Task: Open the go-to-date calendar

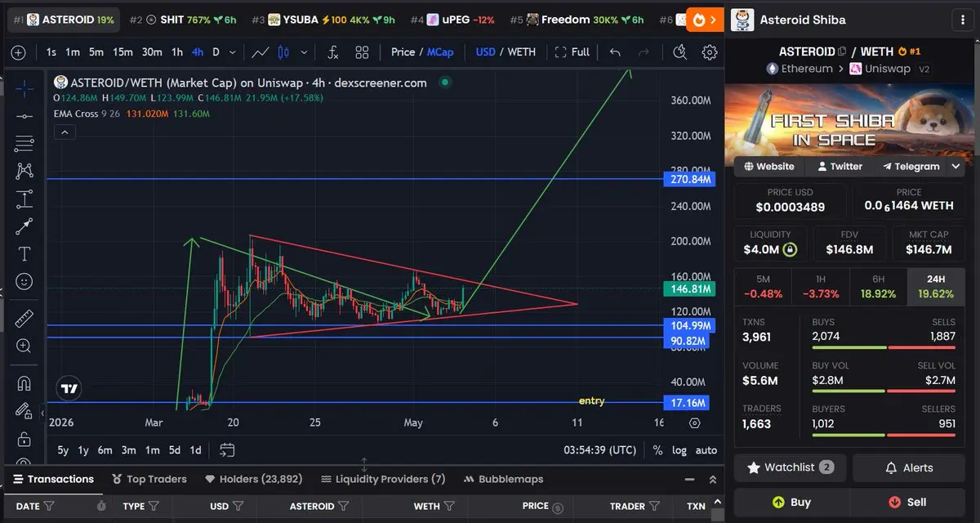Action: tap(227, 450)
